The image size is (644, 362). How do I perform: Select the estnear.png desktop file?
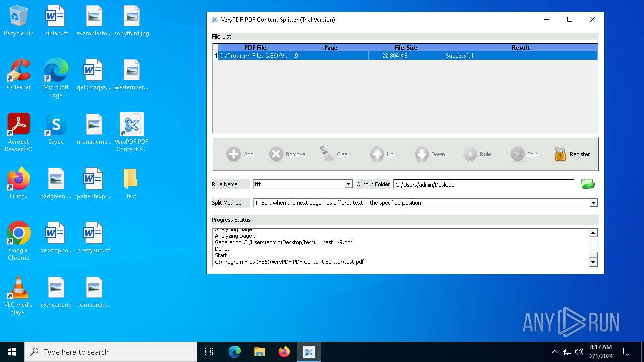[56, 293]
